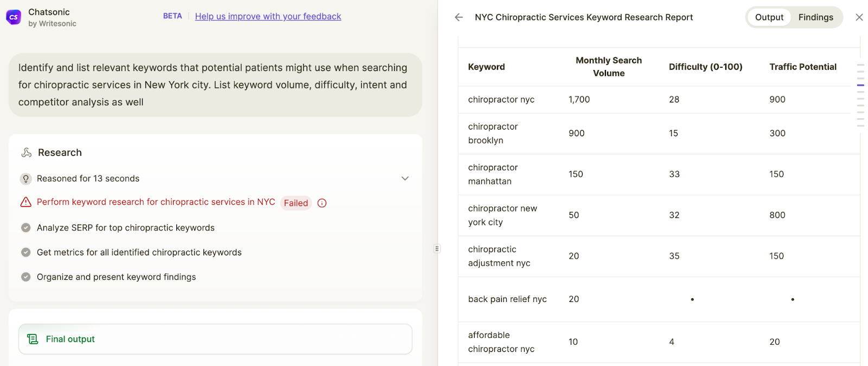Click the lightbulb reasoning icon
The height and width of the screenshot is (366, 868).
(25, 179)
